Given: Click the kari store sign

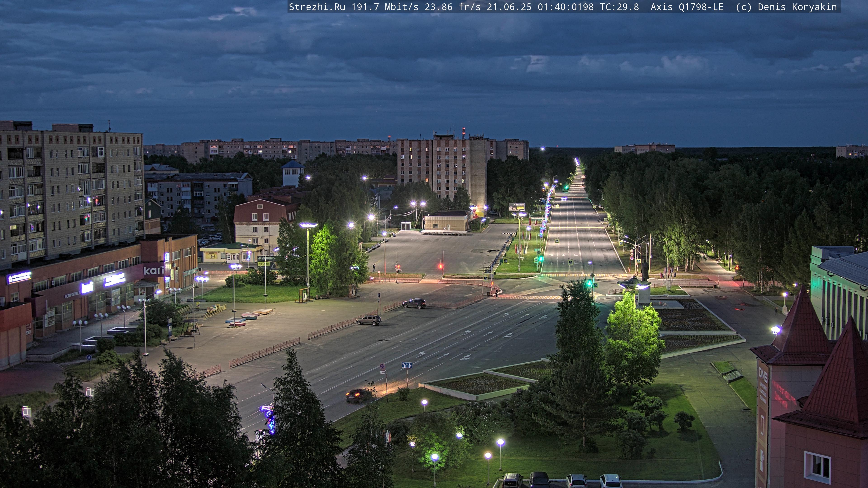Looking at the screenshot, I should tap(154, 270).
